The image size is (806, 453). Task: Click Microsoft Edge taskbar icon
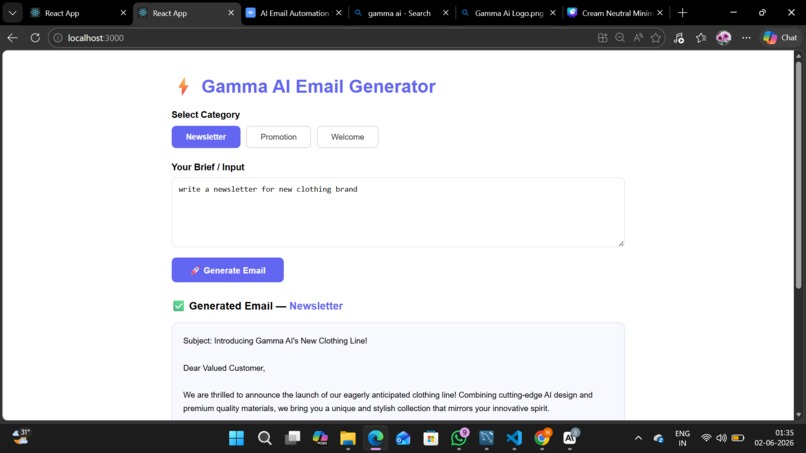[376, 438]
